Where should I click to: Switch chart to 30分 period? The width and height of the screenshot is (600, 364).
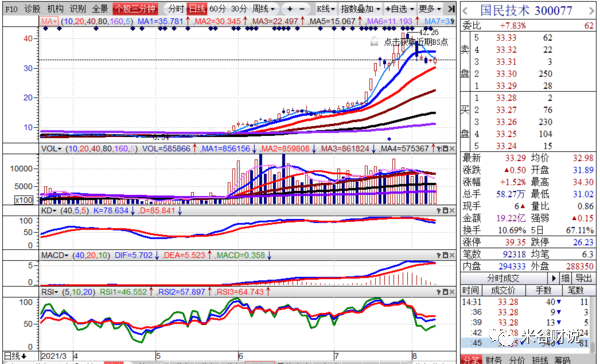click(x=240, y=9)
